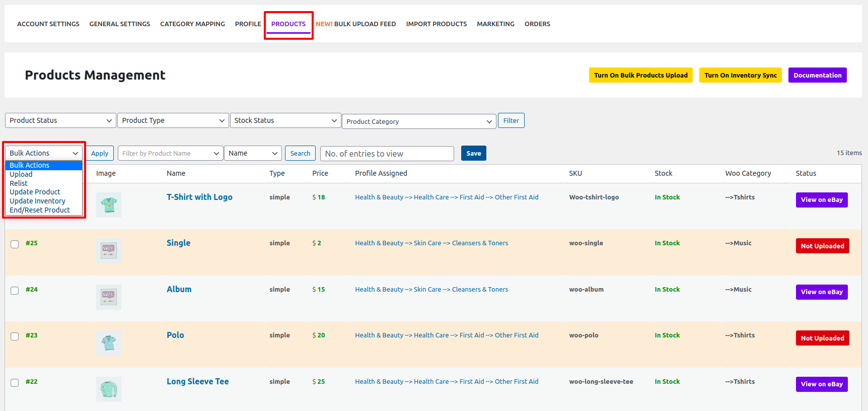
Task: Open the Long Sleeve Tee product link
Action: (197, 381)
